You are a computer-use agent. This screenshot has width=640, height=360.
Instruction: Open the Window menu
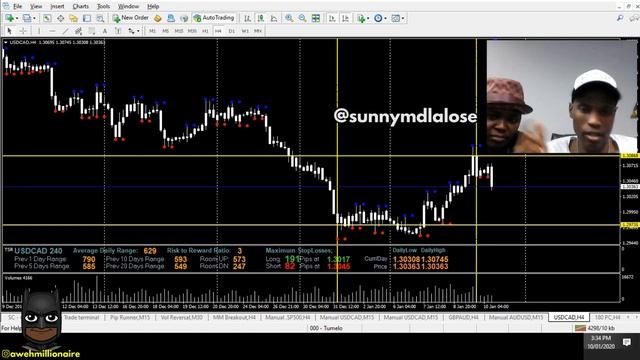[128, 6]
